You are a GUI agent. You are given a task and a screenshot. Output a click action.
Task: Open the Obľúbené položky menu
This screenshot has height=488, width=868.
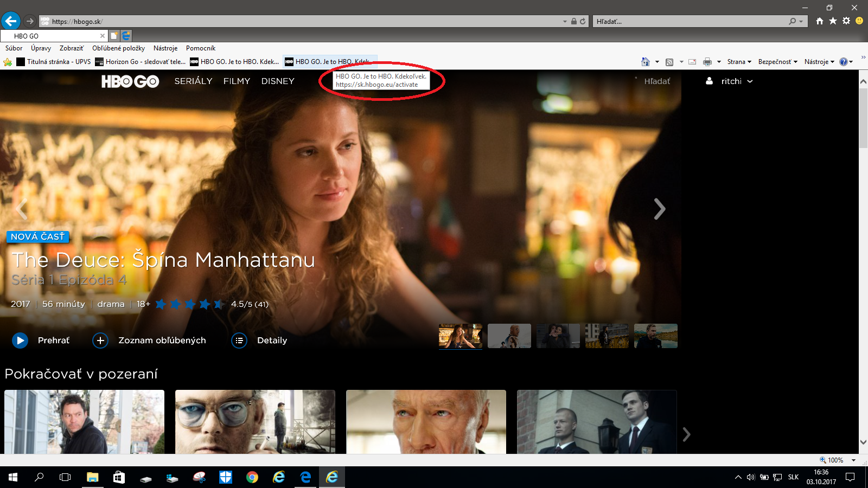point(118,48)
